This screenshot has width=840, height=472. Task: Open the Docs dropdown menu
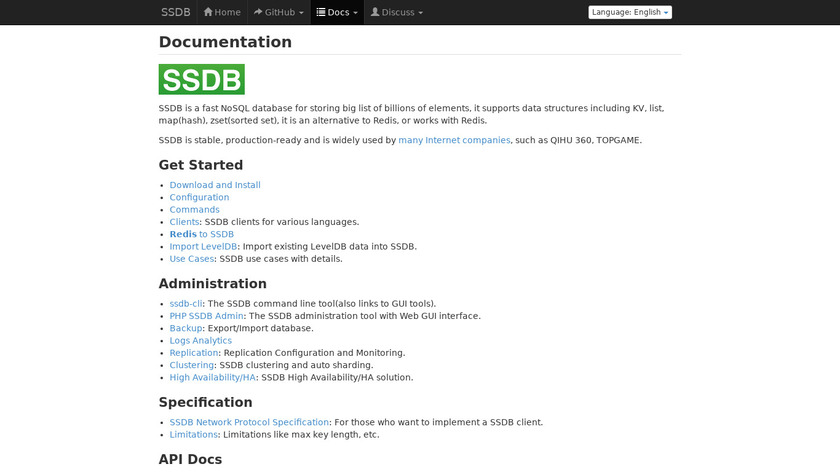[337, 12]
